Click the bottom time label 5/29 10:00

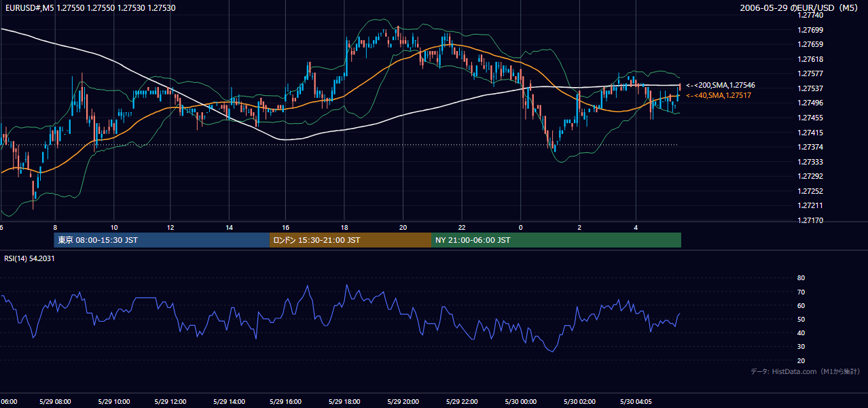pyautogui.click(x=113, y=401)
